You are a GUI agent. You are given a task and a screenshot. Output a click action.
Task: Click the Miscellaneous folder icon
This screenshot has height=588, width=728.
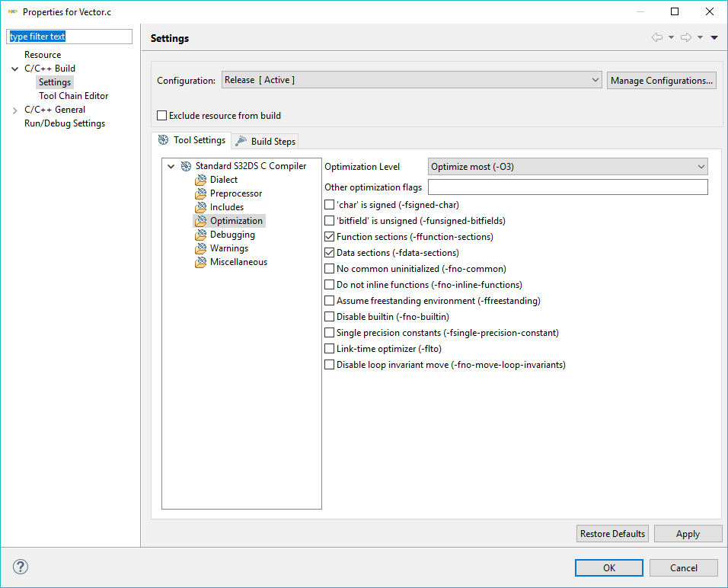coord(201,262)
